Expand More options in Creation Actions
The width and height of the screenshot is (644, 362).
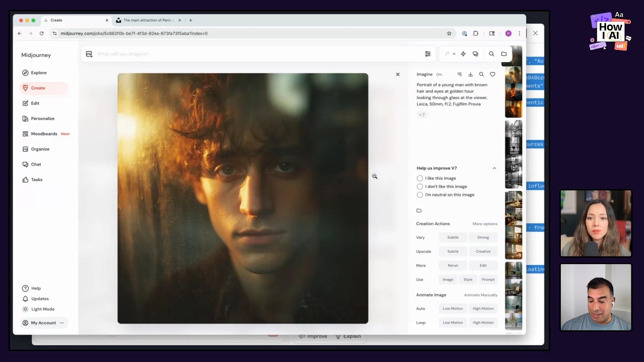point(485,224)
